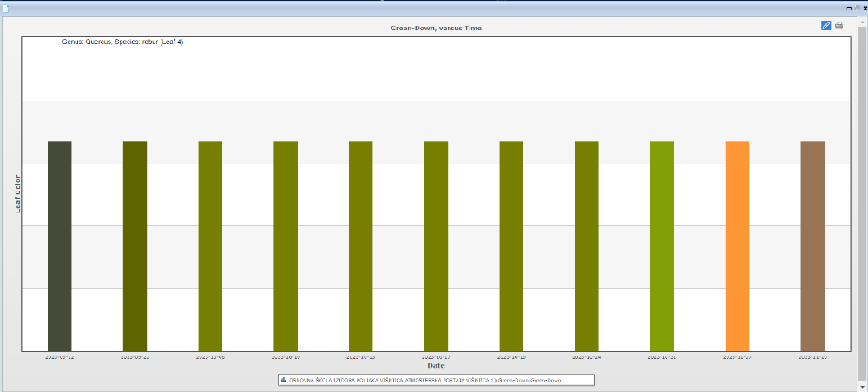The height and width of the screenshot is (392, 868).
Task: Select the brown bar for 2023-11-10
Action: point(812,245)
